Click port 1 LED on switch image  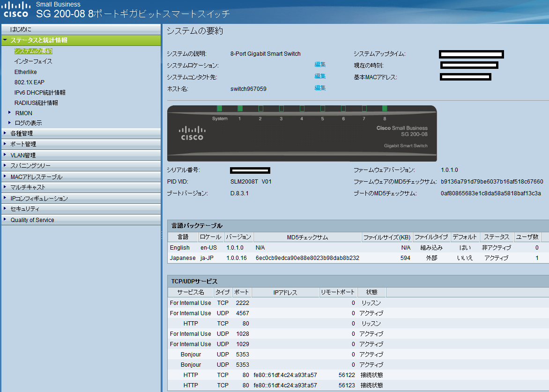pos(240,109)
